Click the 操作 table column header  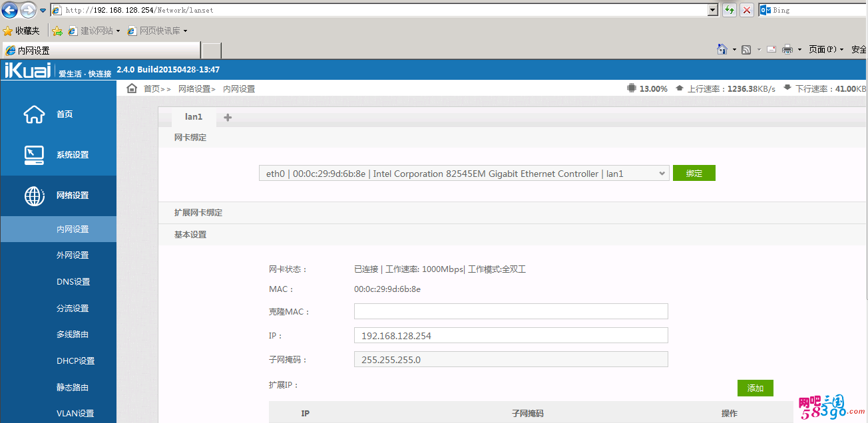(x=730, y=414)
